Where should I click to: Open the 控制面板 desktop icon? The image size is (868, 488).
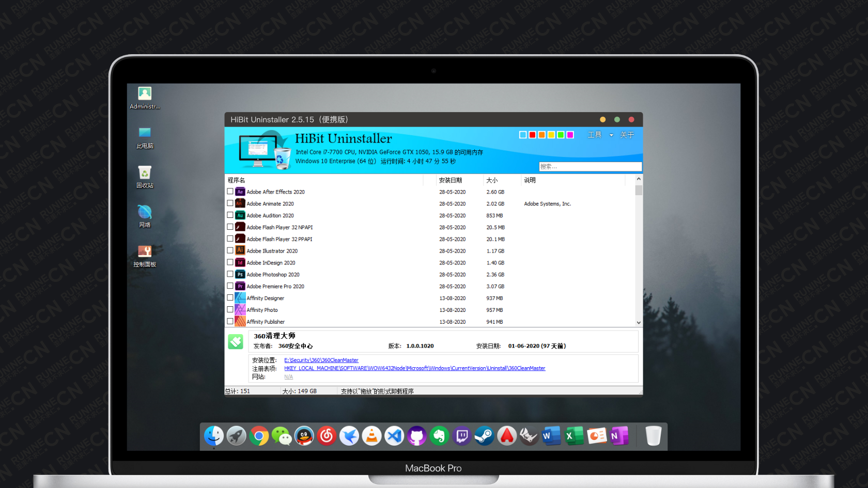pyautogui.click(x=145, y=256)
